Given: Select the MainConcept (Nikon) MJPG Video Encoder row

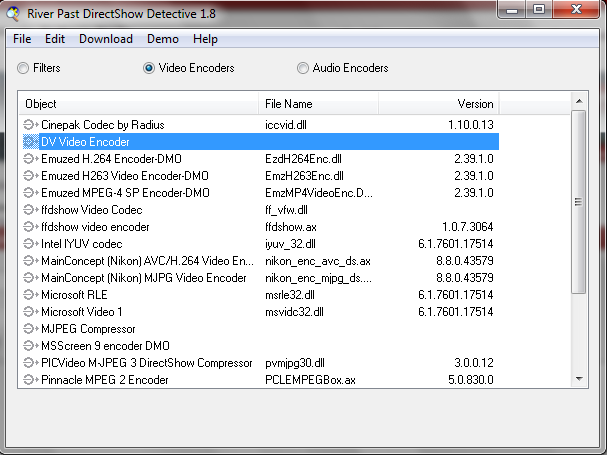Looking at the screenshot, I should coord(261,278).
